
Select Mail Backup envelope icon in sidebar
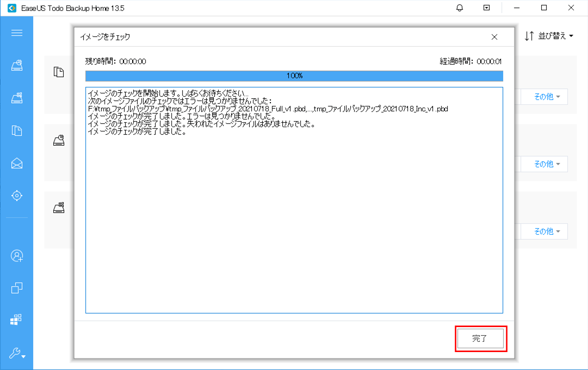point(17,163)
